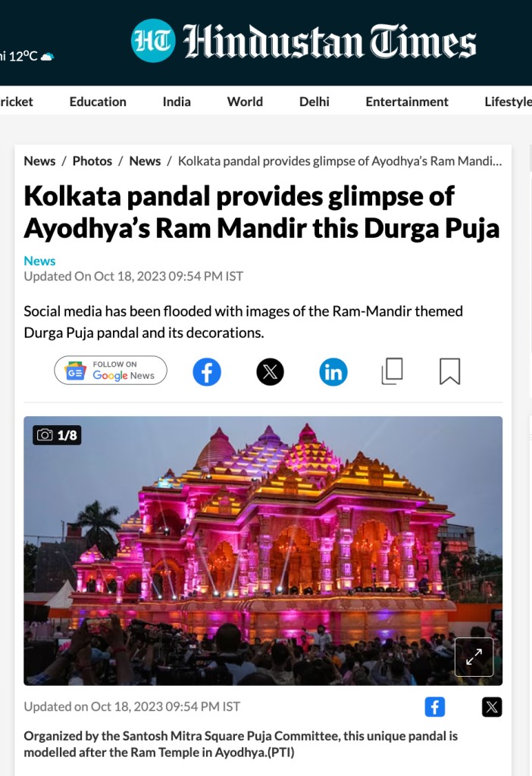Go to World news tab
This screenshot has height=776, width=532.
245,102
